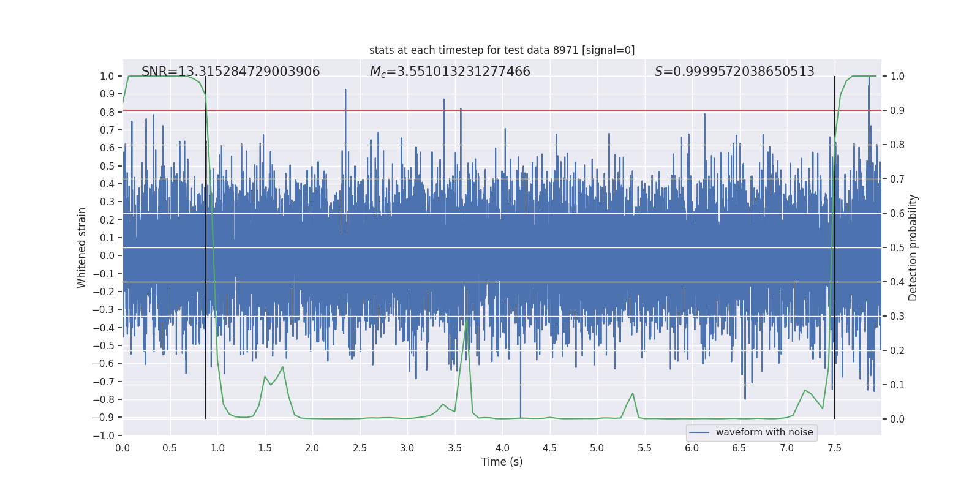Click the right axis tick label 0.5

click(897, 247)
